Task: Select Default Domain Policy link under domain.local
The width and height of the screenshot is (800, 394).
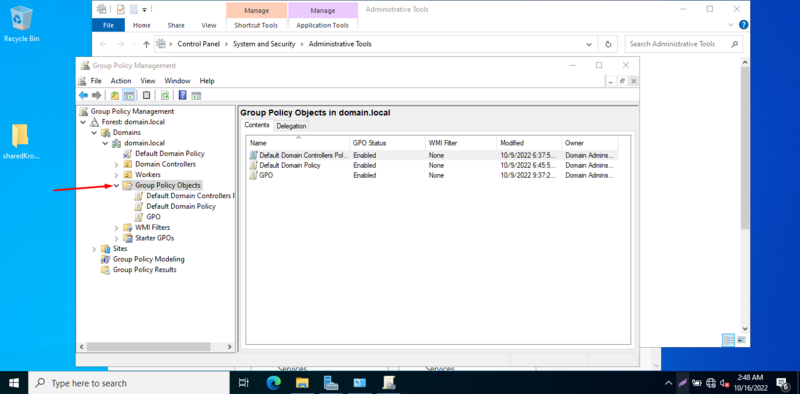Action: tap(169, 154)
